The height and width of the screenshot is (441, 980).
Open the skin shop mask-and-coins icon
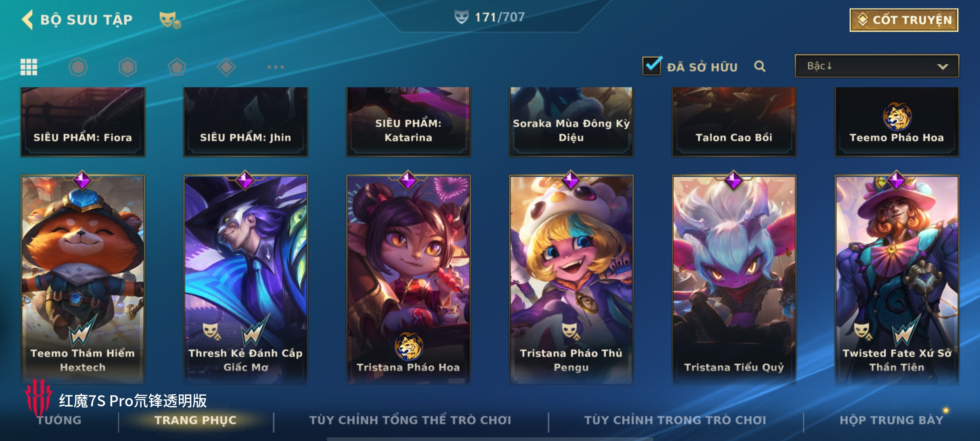point(170,20)
